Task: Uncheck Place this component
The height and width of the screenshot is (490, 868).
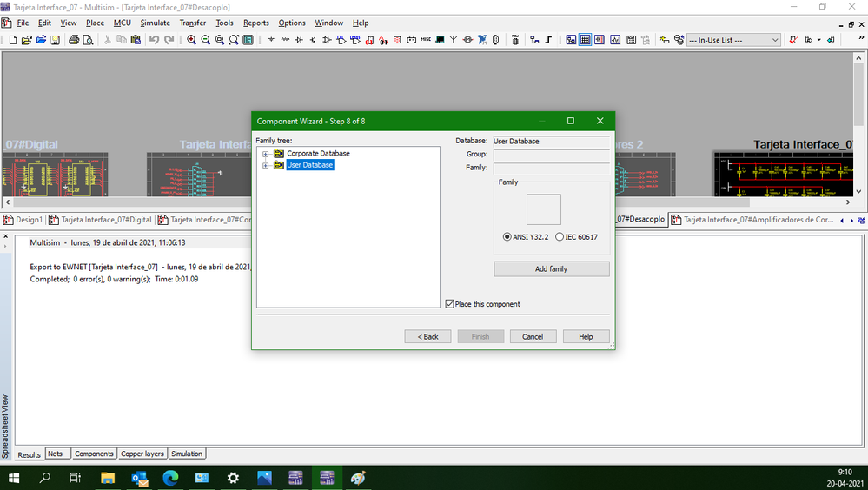Action: [449, 304]
